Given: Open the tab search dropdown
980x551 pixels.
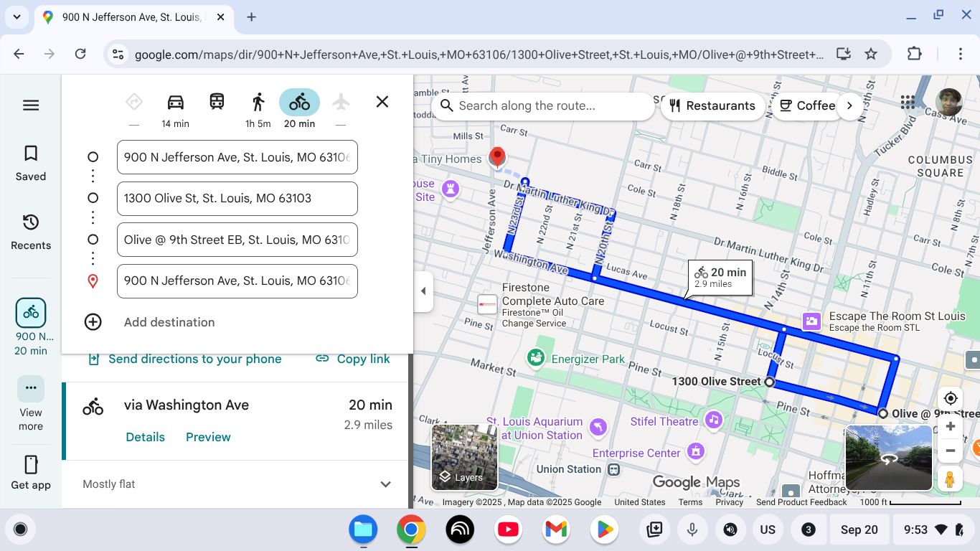Looking at the screenshot, I should pyautogui.click(x=17, y=17).
